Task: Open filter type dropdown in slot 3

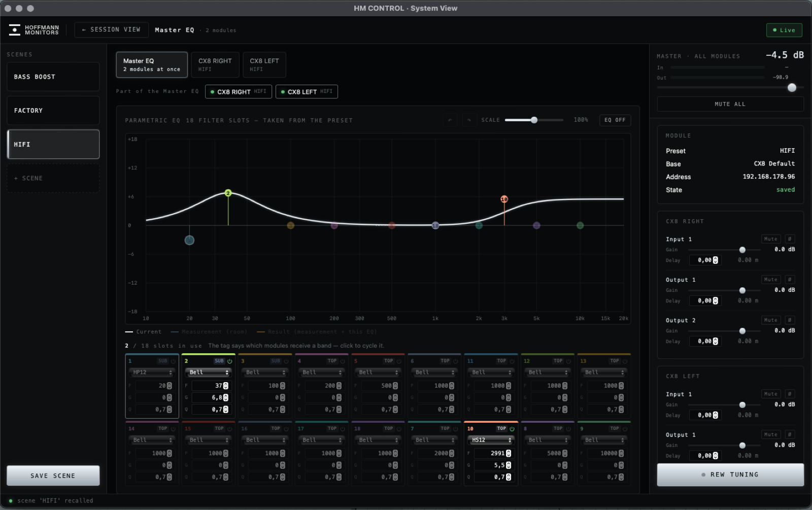Action: click(x=265, y=372)
